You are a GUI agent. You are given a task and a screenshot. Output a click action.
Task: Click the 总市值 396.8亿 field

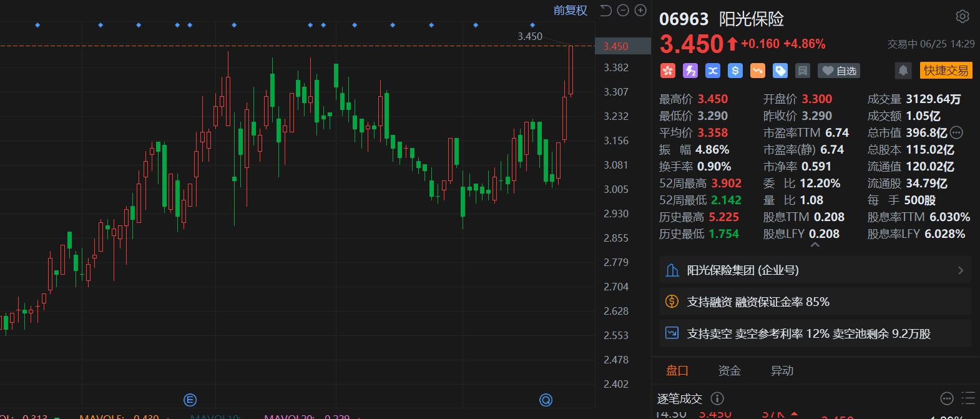tap(907, 132)
